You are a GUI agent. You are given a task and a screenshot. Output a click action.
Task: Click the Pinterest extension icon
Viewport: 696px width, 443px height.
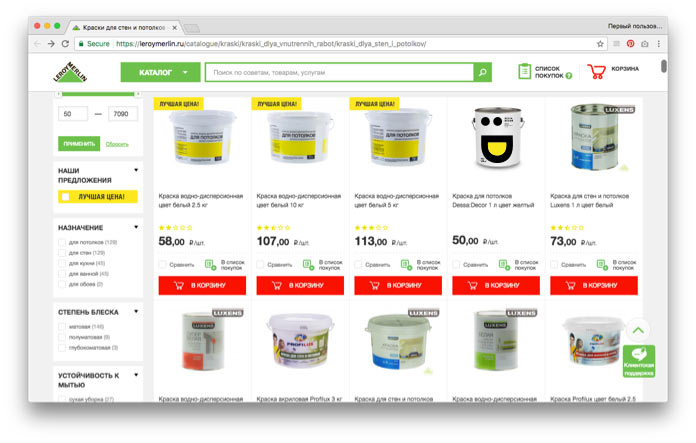click(630, 44)
